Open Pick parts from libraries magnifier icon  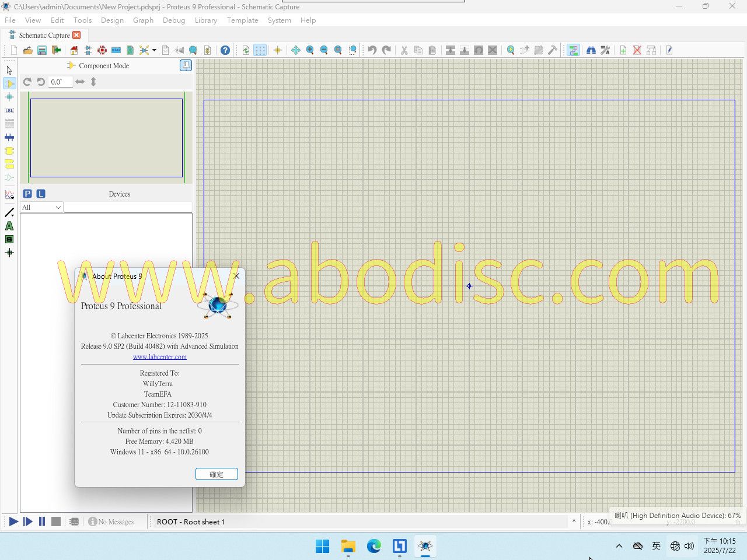[511, 50]
